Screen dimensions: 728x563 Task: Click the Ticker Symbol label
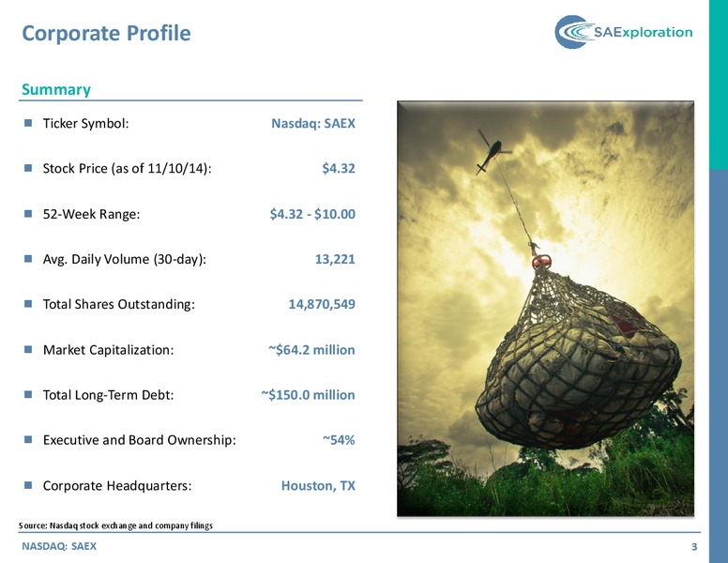pos(86,123)
